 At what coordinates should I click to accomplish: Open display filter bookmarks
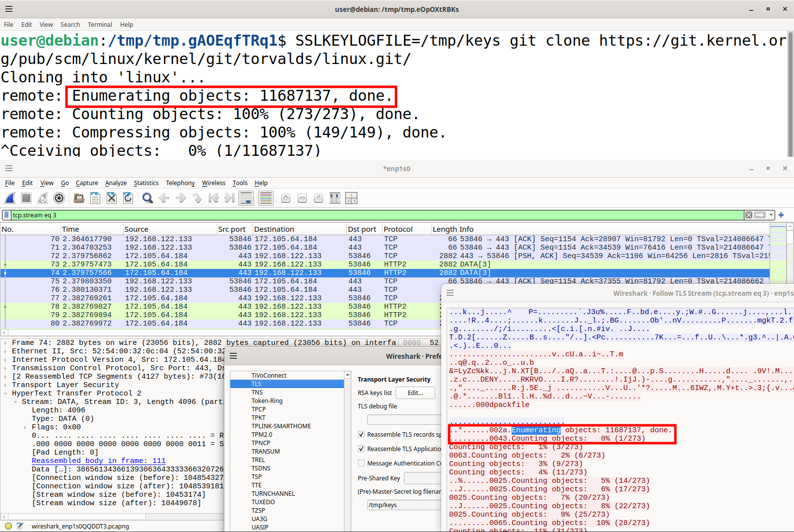click(x=6, y=215)
